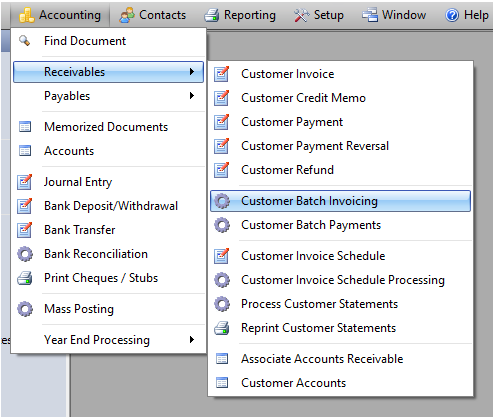This screenshot has width=493, height=417.
Task: Click the Receivables submenu arrow
Action: coord(192,72)
